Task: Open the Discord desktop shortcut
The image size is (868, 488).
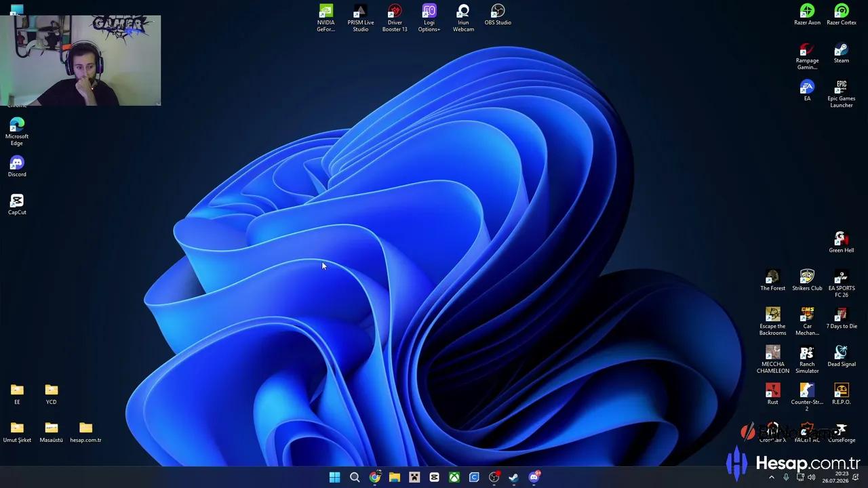Action: tap(17, 167)
